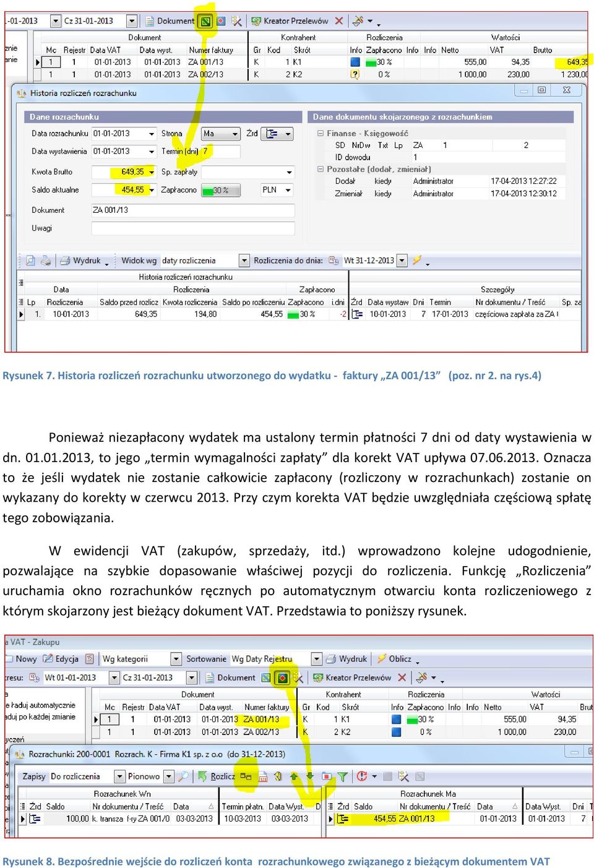Click the red-blue Rozliczenia icon in Rysunek 7 toolbar

[221, 21]
